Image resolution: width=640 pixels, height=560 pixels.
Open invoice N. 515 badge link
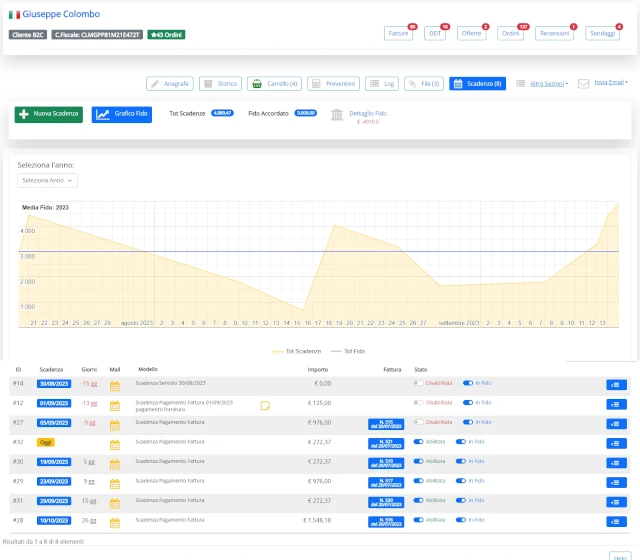[386, 424]
